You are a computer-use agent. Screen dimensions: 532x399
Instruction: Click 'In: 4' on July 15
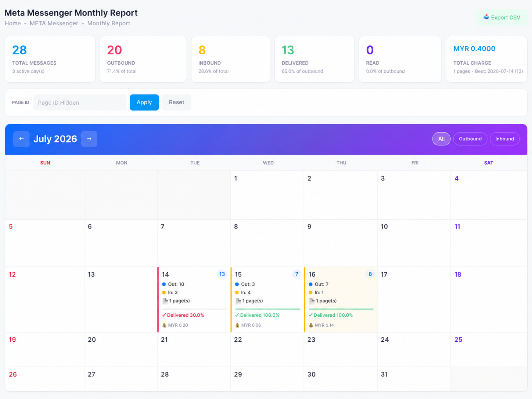246,292
